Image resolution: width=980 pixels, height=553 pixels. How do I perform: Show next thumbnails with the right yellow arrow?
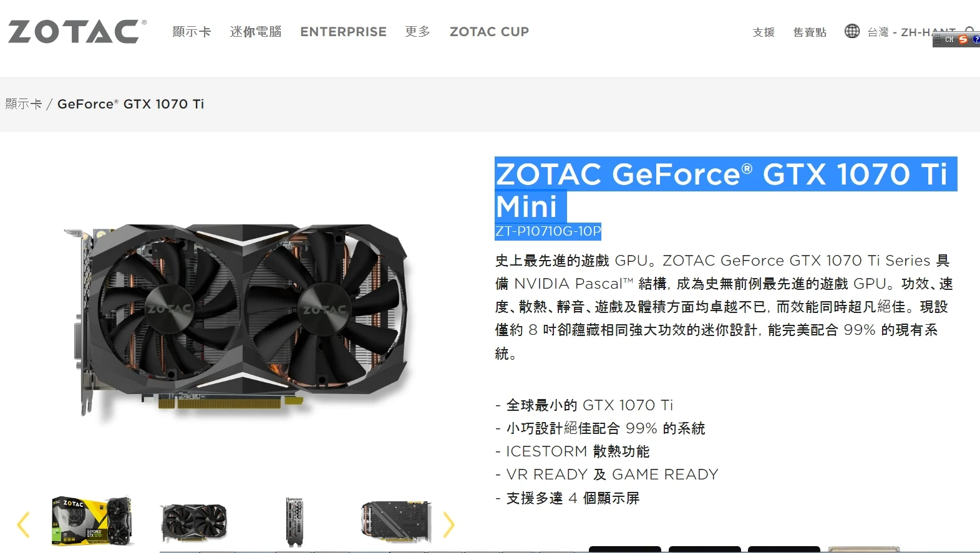(x=449, y=524)
